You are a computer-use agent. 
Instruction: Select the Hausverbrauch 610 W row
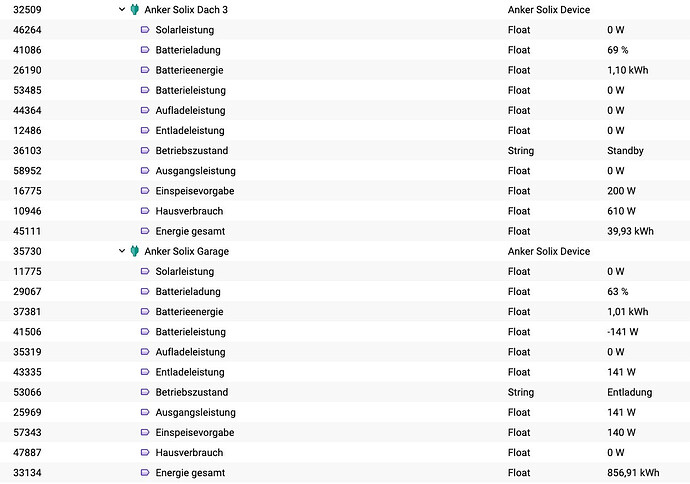tap(345, 211)
